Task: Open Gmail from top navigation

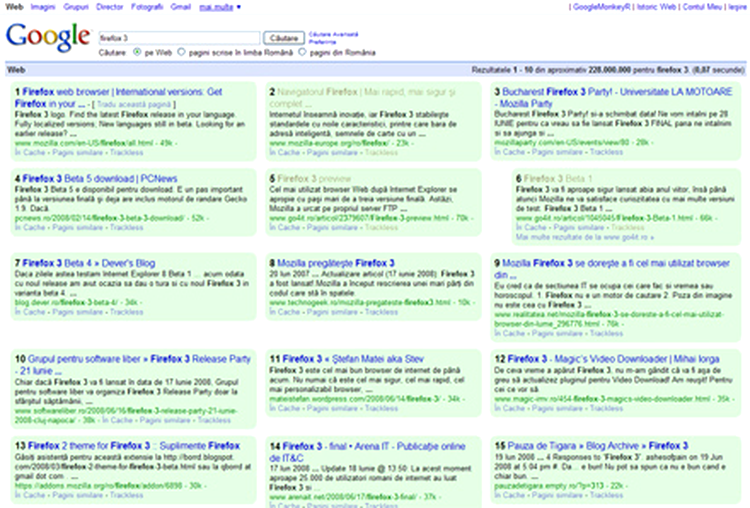Action: [181, 7]
